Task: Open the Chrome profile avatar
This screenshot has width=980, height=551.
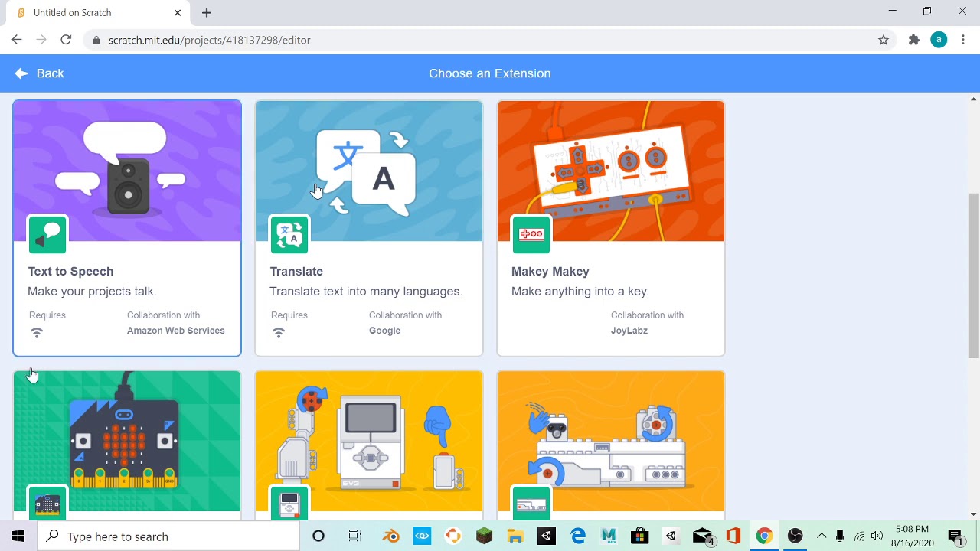Action: 939,40
